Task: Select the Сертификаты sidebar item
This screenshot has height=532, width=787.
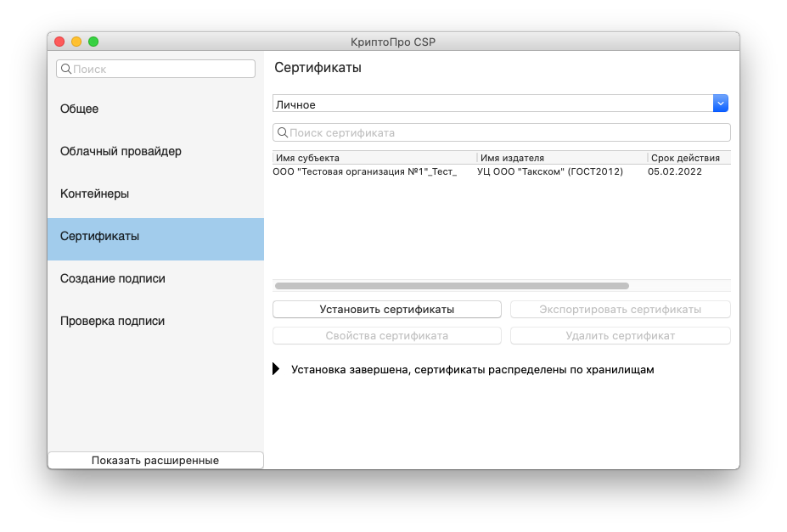Action: point(155,239)
